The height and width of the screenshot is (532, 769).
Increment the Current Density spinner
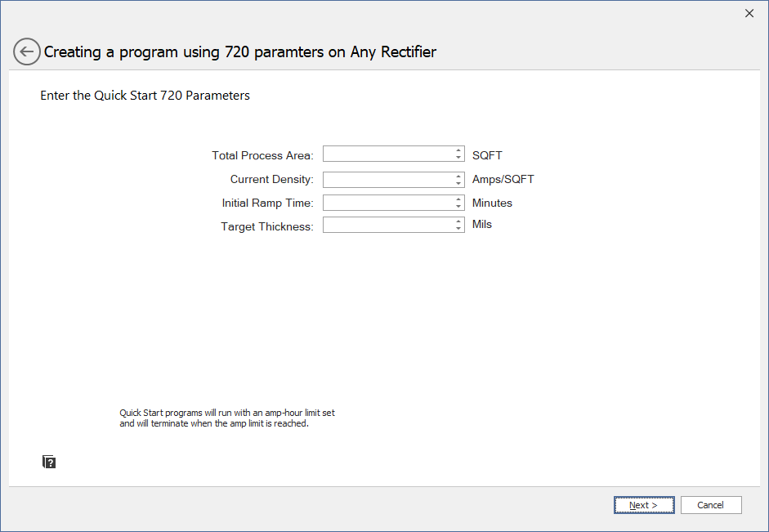coord(458,176)
